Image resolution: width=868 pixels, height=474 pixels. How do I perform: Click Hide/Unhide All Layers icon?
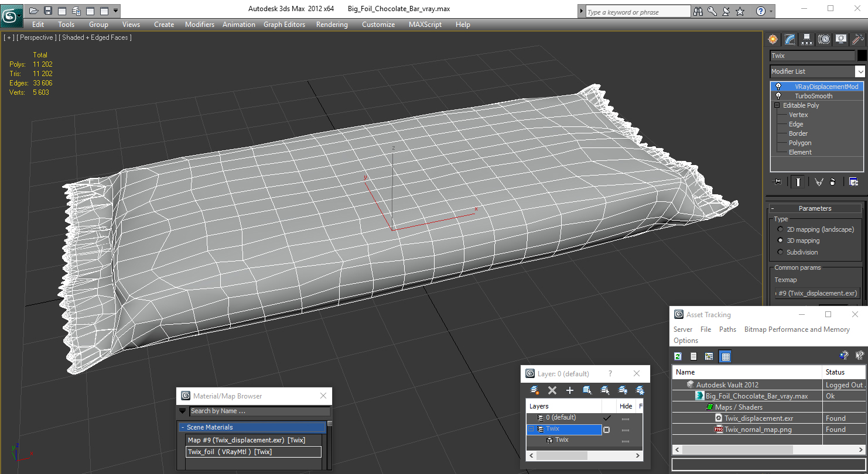623,390
